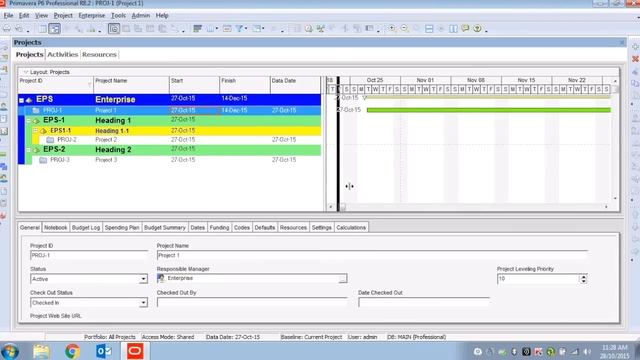The width and height of the screenshot is (640, 360).
Task: Open the Tools menu
Action: [x=118, y=16]
